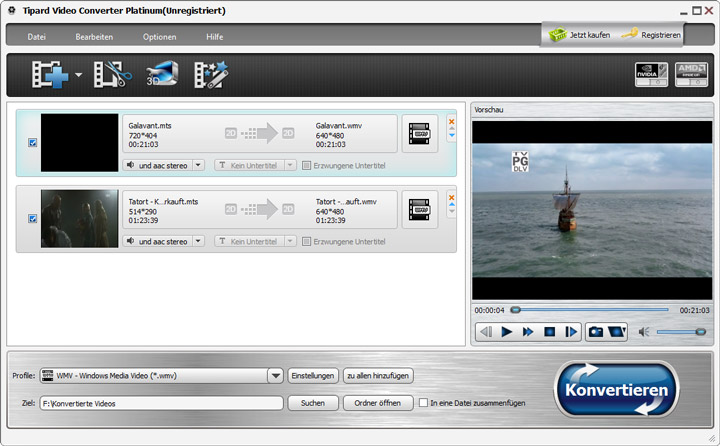Take a snapshot with the camera icon

coord(596,331)
